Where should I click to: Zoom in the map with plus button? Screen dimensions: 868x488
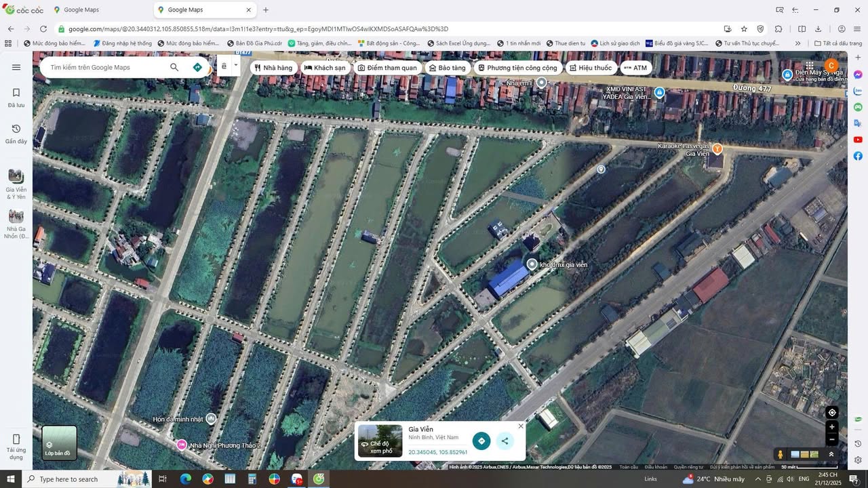(832, 427)
